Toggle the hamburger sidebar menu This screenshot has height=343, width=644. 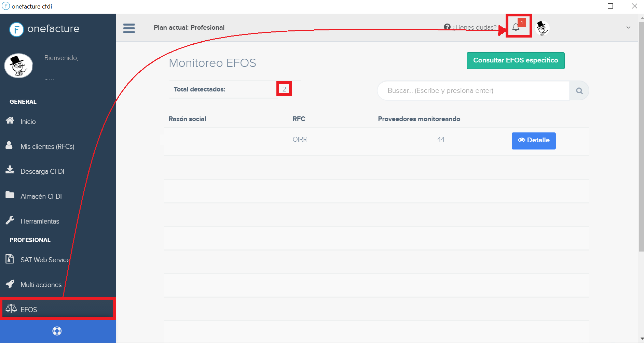pyautogui.click(x=129, y=28)
